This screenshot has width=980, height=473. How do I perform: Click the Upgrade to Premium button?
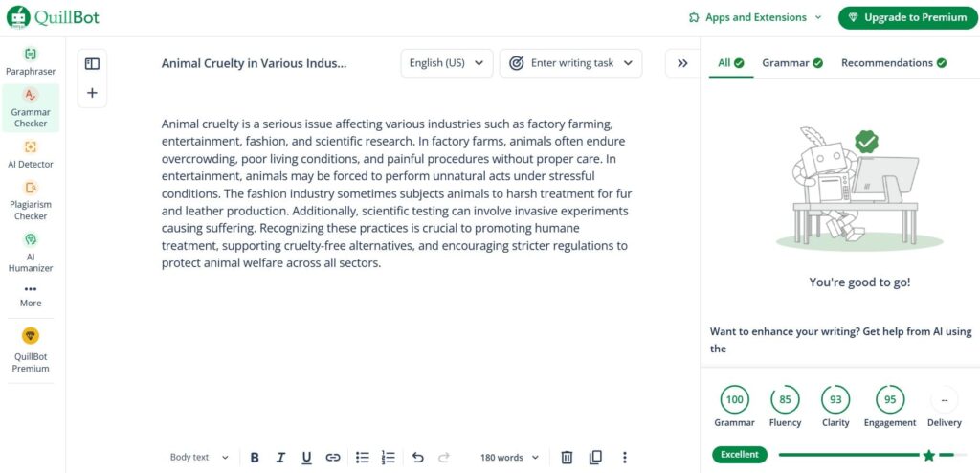tap(908, 17)
